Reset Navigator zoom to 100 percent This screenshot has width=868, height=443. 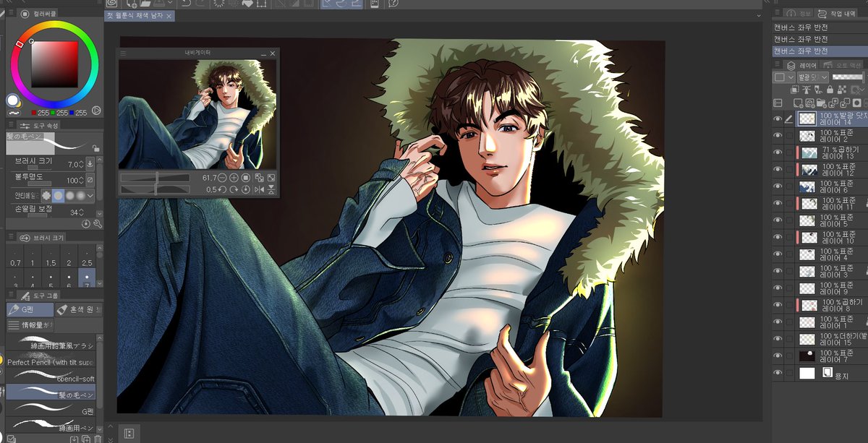[x=245, y=177]
